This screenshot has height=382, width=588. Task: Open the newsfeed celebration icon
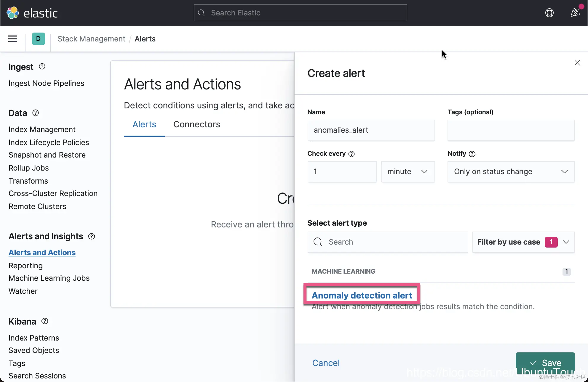pyautogui.click(x=575, y=12)
